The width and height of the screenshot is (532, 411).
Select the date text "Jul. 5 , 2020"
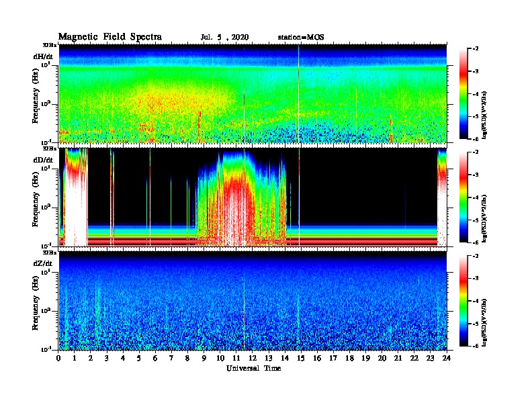224,38
